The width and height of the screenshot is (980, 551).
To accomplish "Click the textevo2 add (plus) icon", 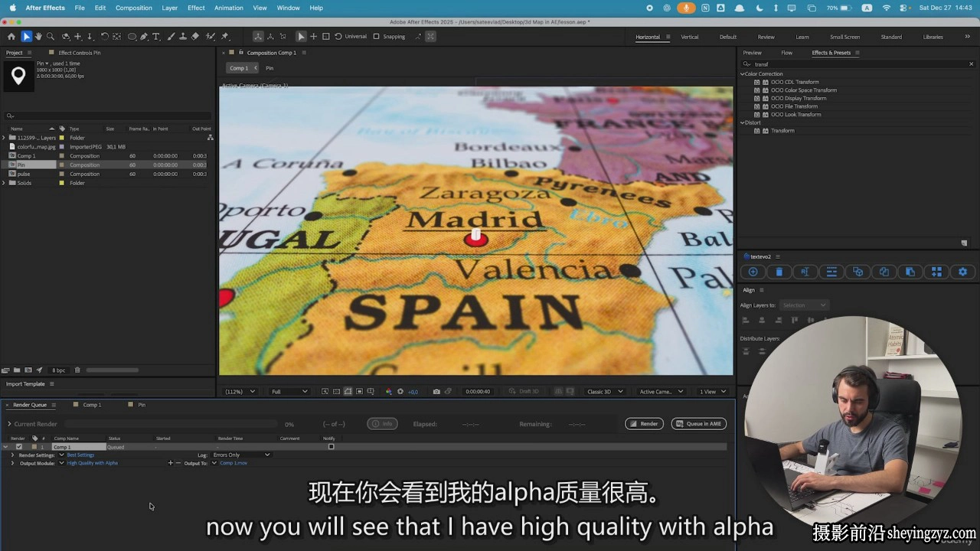I will (x=753, y=272).
